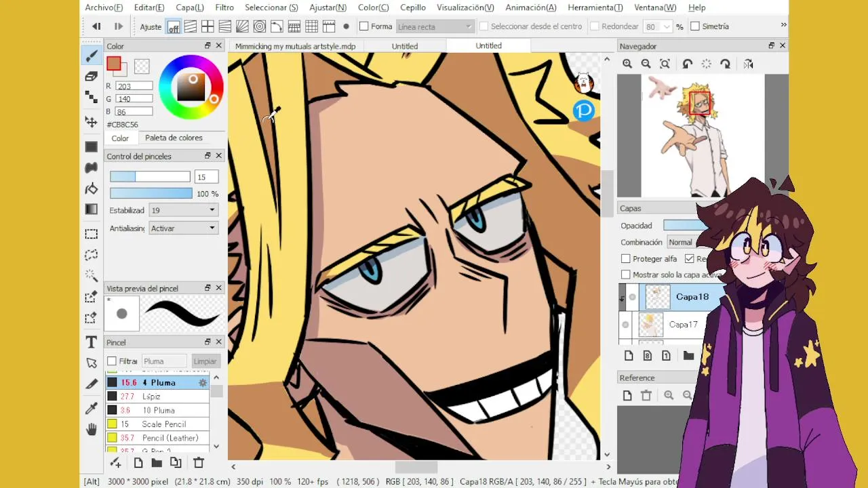The image size is (868, 488).
Task: Open the Animación menu
Action: click(x=531, y=7)
